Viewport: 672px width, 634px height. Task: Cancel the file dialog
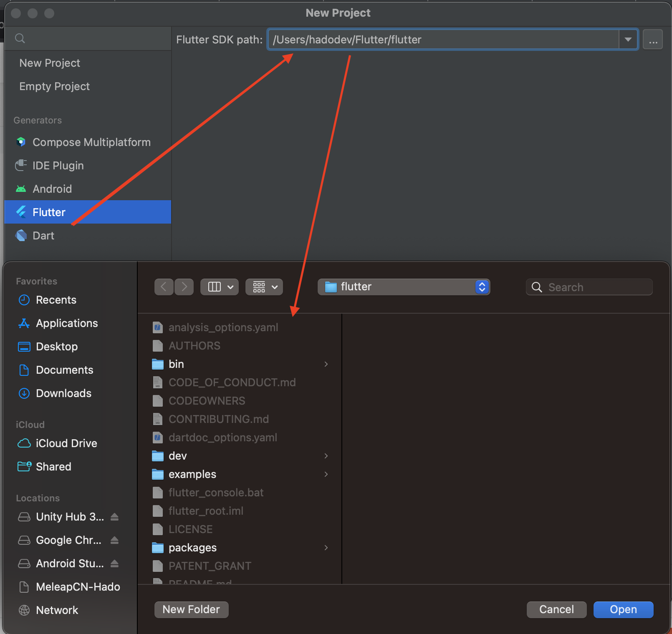(x=556, y=609)
